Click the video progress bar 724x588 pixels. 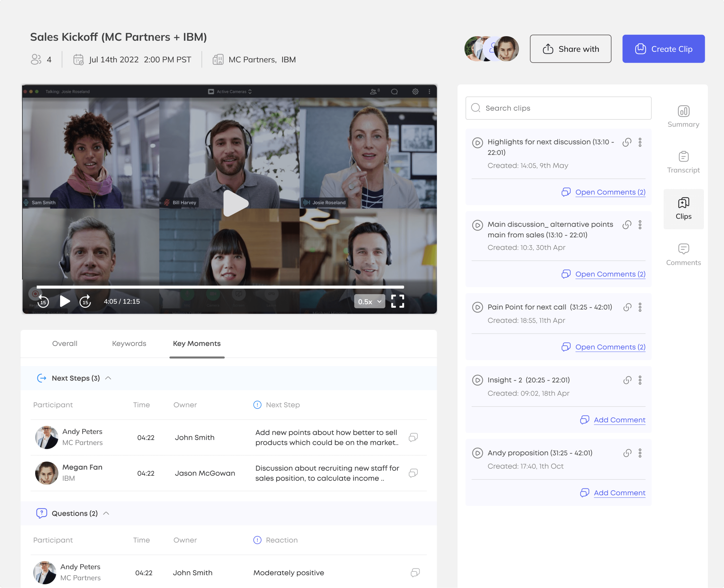pyautogui.click(x=220, y=287)
